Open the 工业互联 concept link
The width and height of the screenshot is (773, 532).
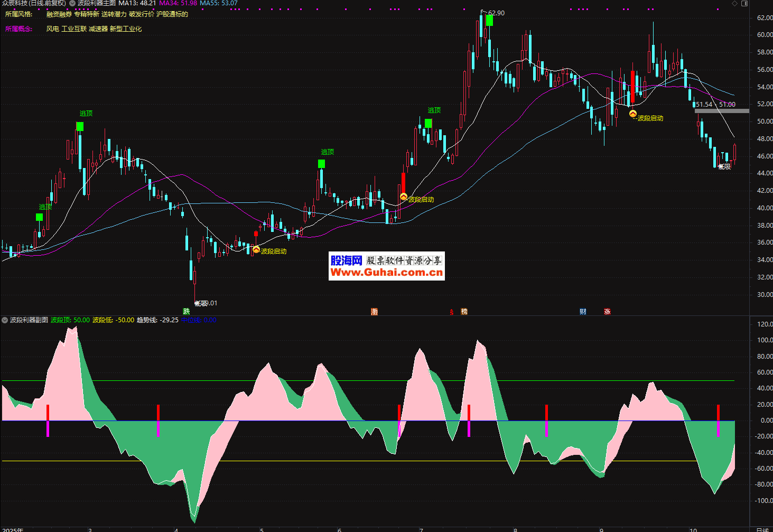point(74,29)
